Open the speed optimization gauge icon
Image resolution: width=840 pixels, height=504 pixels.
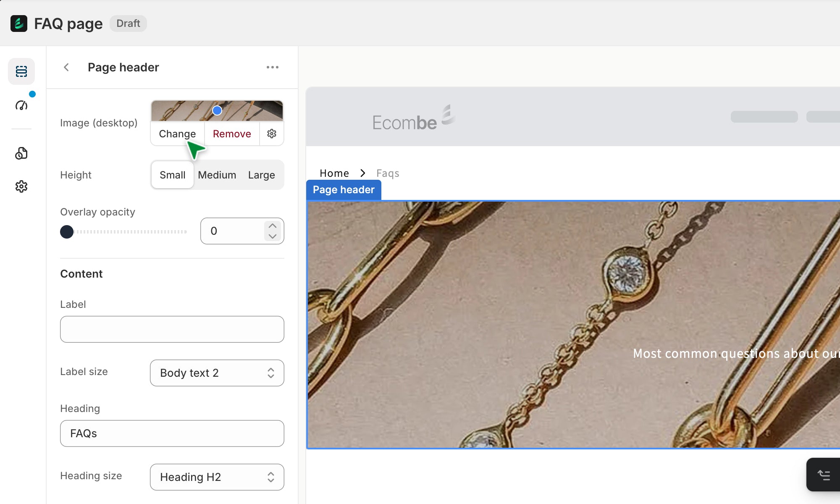[21, 105]
